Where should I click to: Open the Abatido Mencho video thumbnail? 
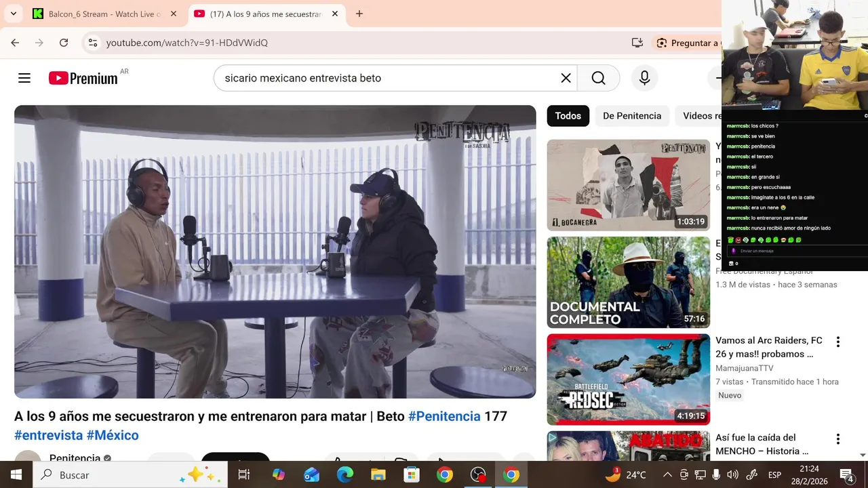coord(629,446)
